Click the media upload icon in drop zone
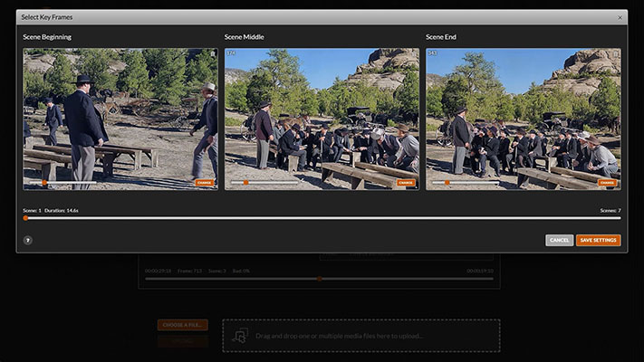 (240, 336)
